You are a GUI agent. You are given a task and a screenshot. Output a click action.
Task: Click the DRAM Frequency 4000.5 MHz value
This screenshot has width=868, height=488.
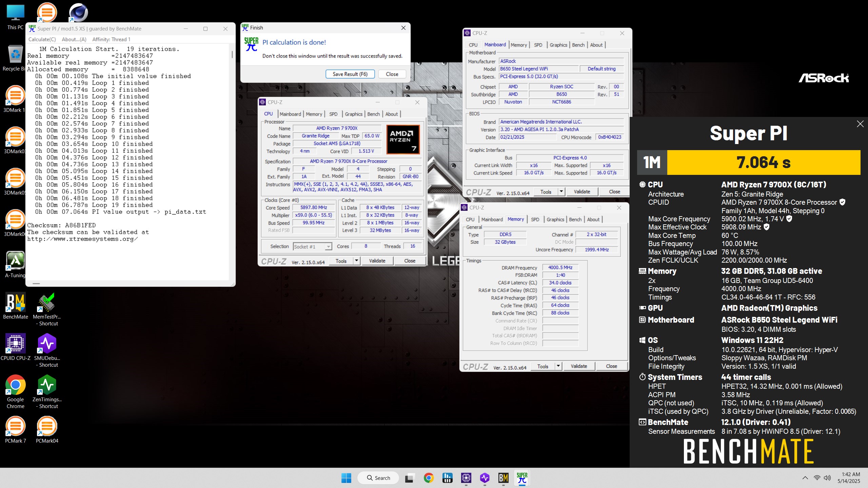point(560,268)
